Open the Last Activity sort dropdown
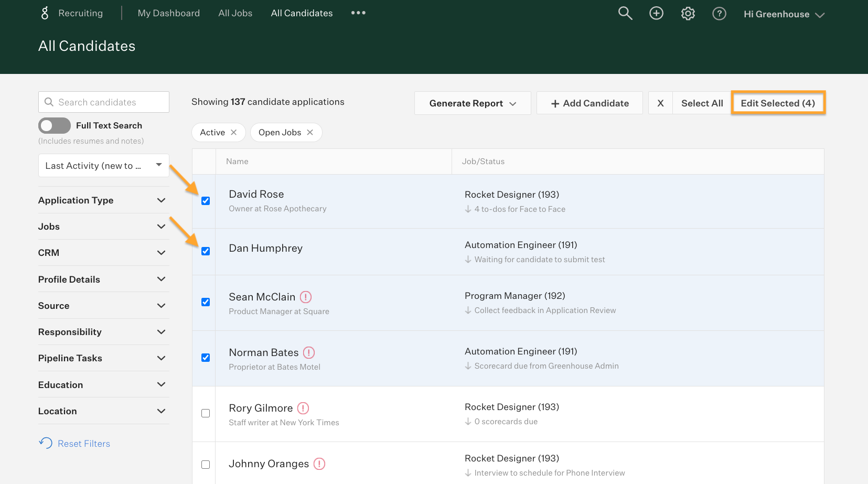Viewport: 868px width, 484px height. (x=104, y=166)
